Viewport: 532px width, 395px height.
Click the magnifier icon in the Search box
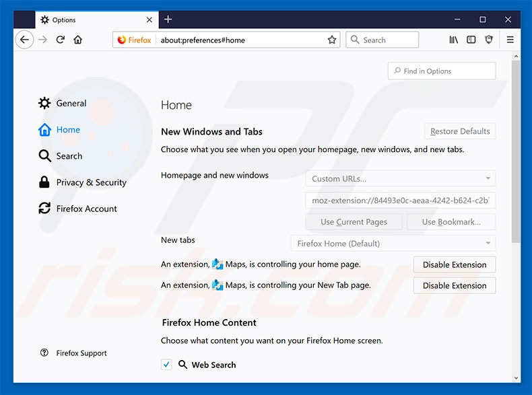(x=355, y=40)
